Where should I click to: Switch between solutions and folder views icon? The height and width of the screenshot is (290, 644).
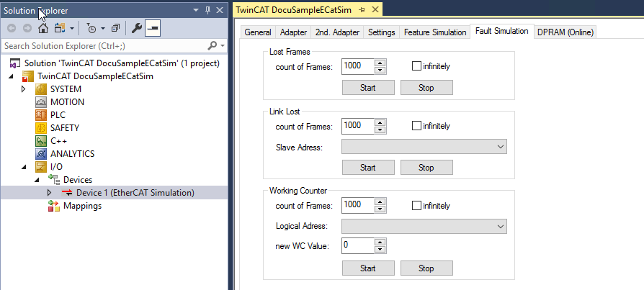[60, 28]
